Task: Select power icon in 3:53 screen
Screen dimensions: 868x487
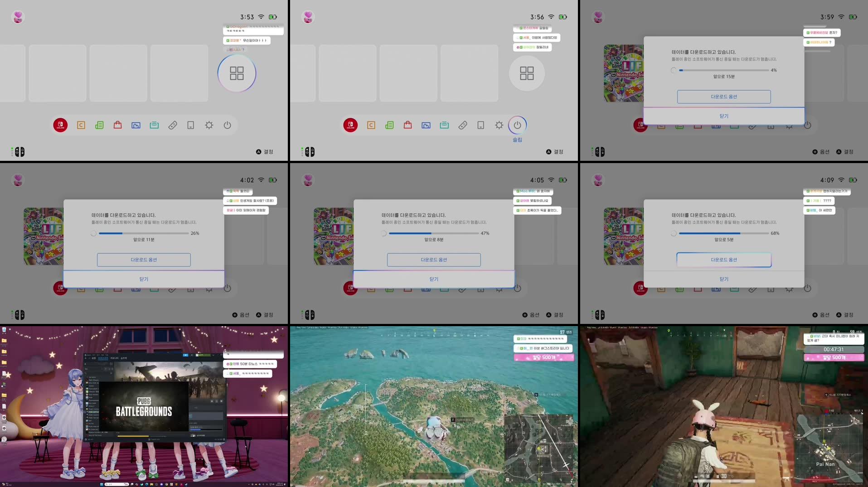Action: coord(228,125)
